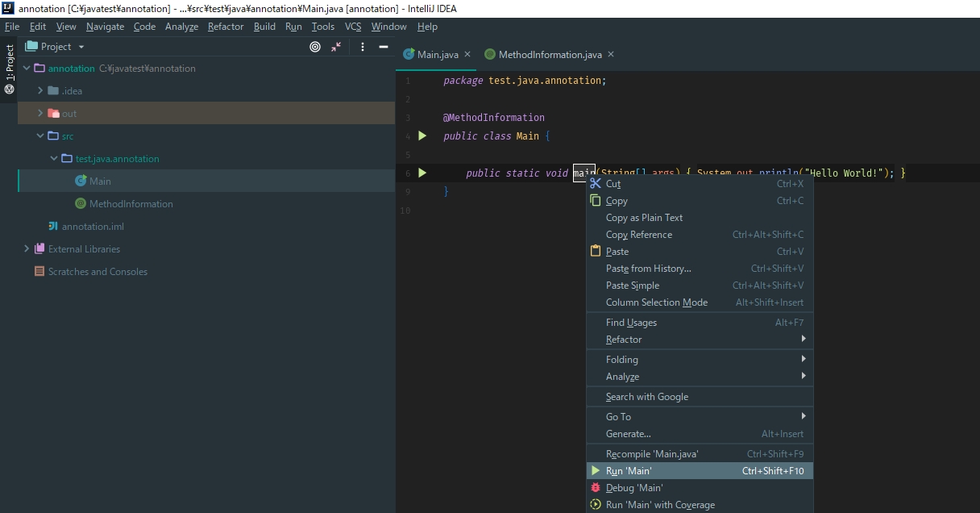980x513 pixels.
Task: Open the View menu
Action: 66,27
